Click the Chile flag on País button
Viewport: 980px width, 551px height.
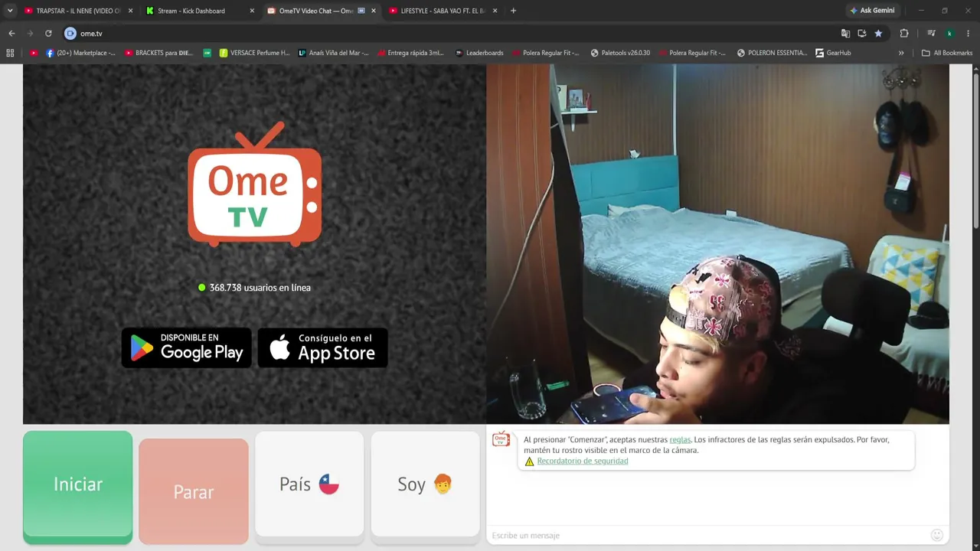pyautogui.click(x=329, y=484)
